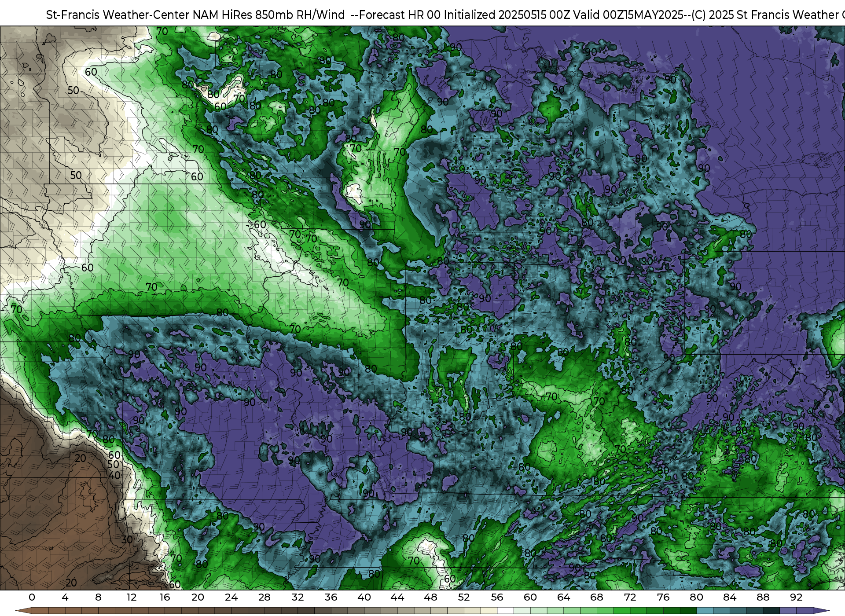
Task: Click the purple right-arrow end of color bar
Action: (x=821, y=611)
